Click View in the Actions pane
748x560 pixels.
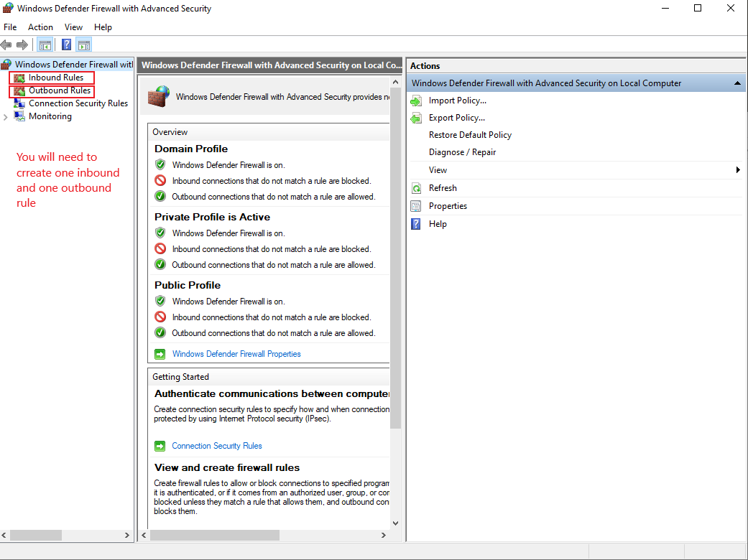438,170
